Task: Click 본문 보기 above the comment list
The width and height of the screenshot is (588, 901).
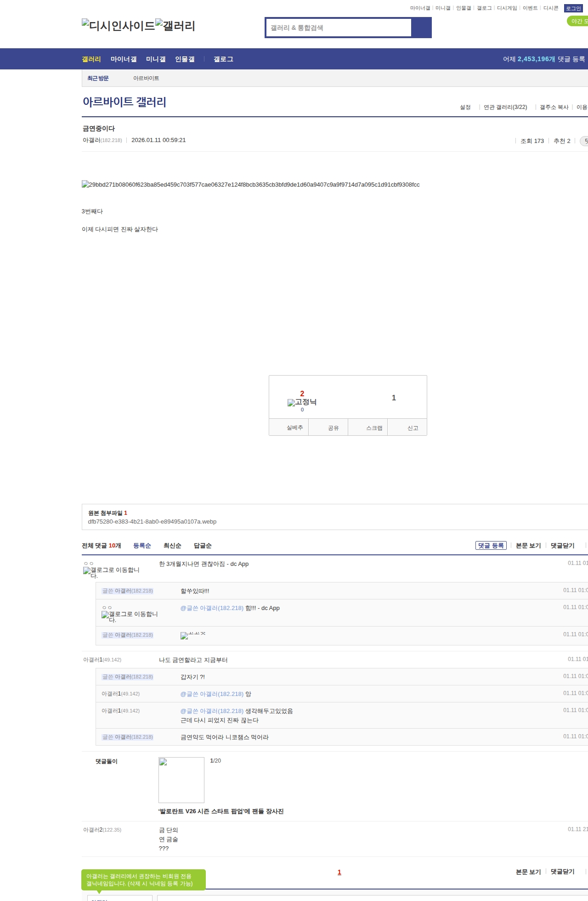Action: (528, 546)
